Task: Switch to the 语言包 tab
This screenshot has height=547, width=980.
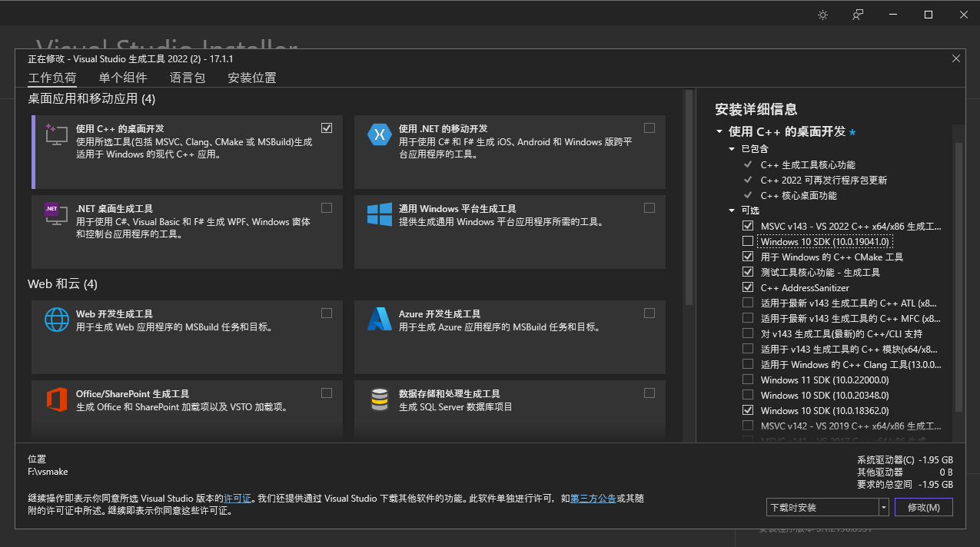Action: 188,78
